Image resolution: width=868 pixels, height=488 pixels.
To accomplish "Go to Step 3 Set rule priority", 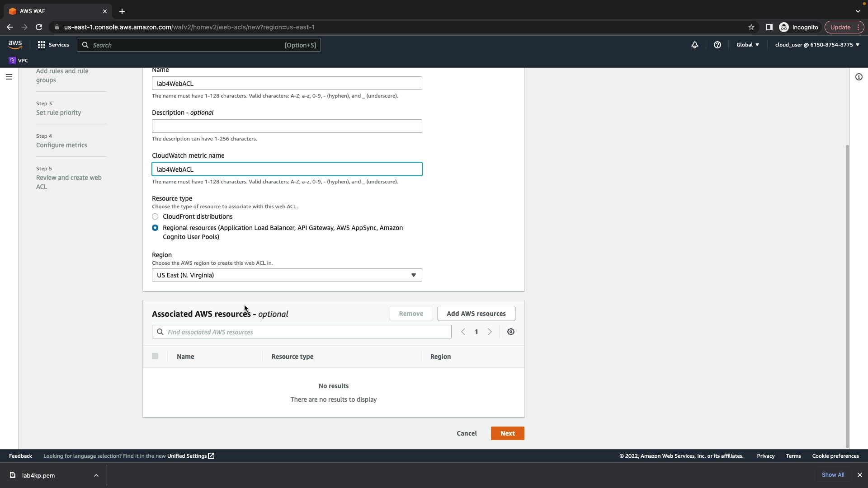I will click(58, 113).
